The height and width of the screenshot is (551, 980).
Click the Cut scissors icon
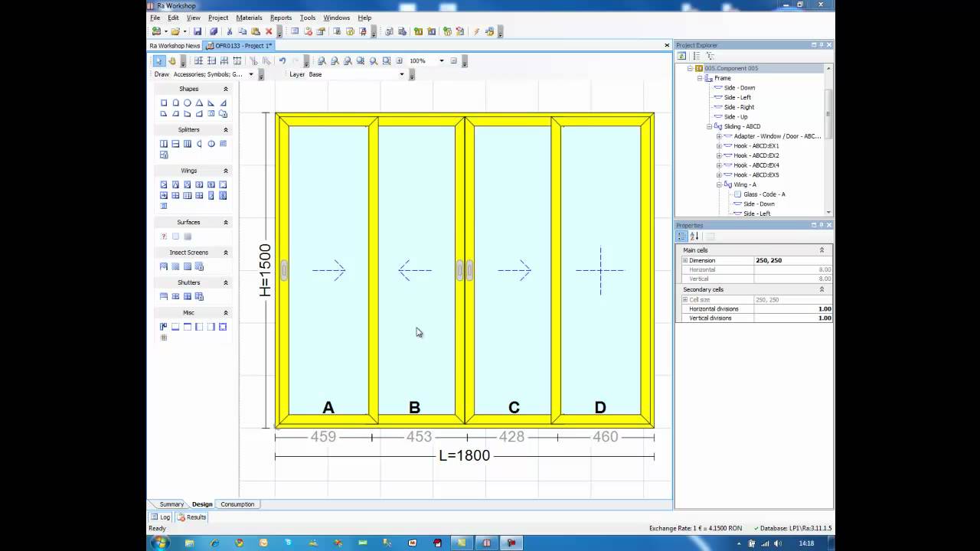coord(229,31)
